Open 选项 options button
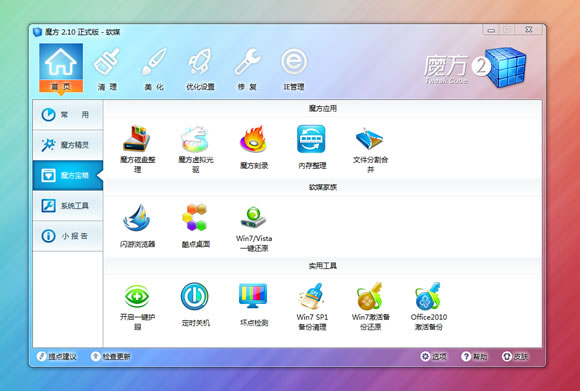580x391 pixels. [x=434, y=357]
